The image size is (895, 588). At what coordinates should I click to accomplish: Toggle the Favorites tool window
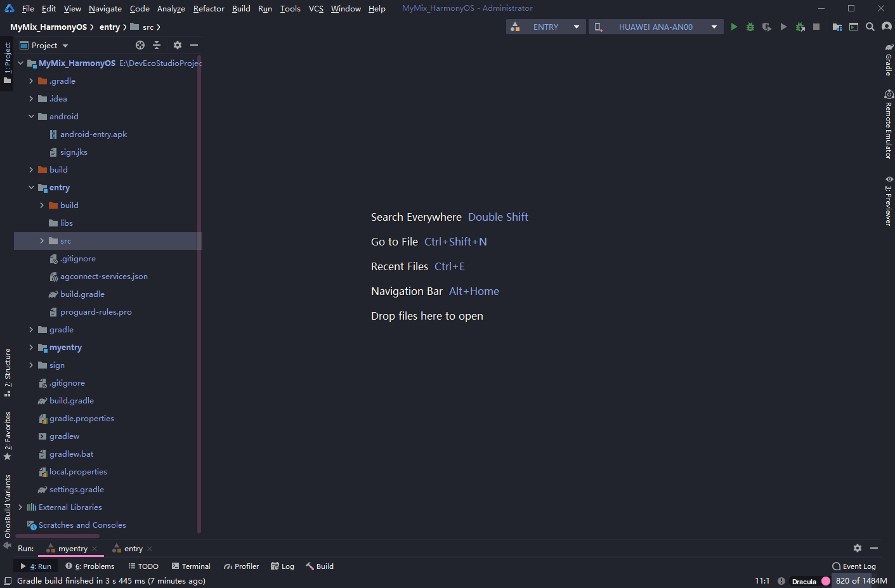(x=7, y=436)
